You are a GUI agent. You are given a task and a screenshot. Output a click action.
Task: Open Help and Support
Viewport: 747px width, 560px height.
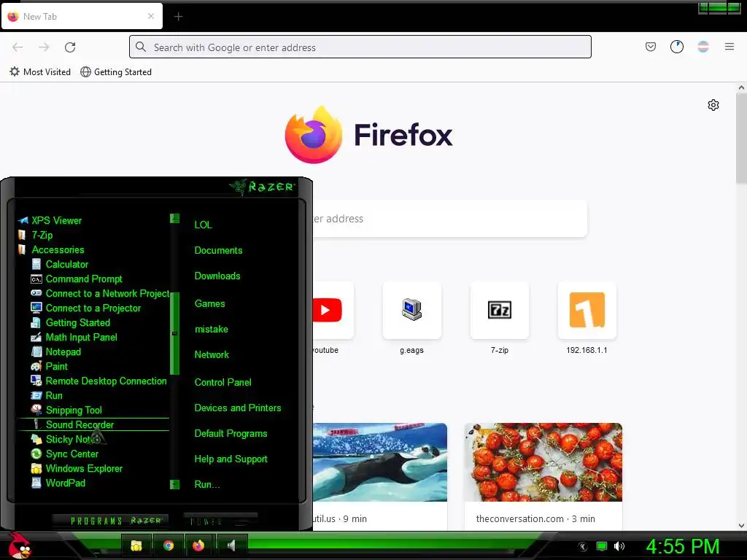[x=231, y=459]
